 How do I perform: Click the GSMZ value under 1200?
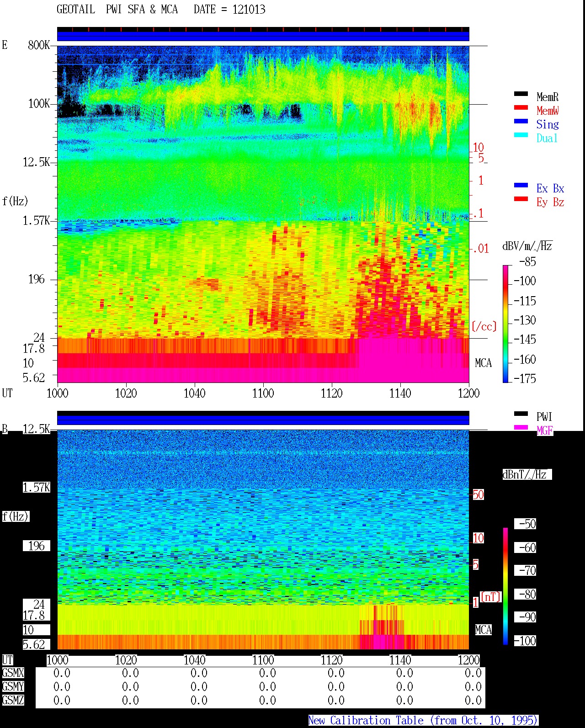point(473,700)
